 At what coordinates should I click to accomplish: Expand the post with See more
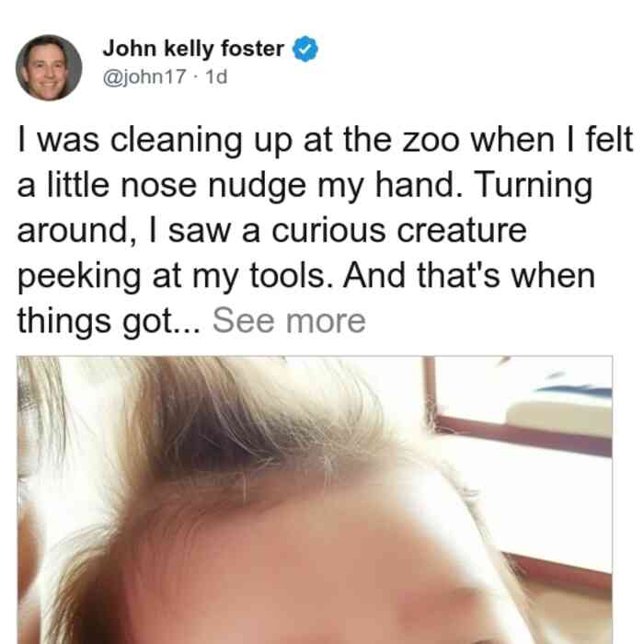click(289, 321)
